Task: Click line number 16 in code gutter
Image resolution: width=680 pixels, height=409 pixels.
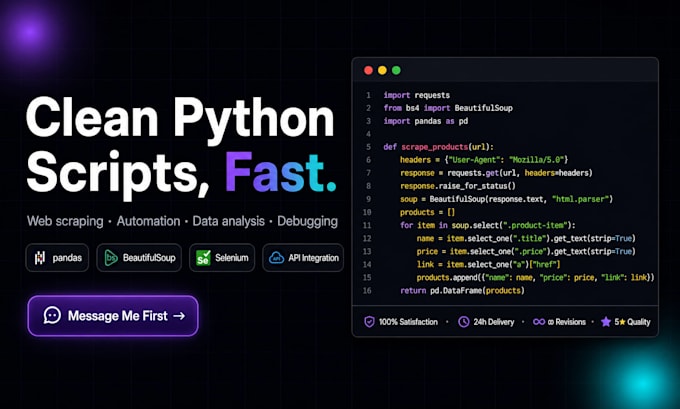Action: [x=367, y=290]
